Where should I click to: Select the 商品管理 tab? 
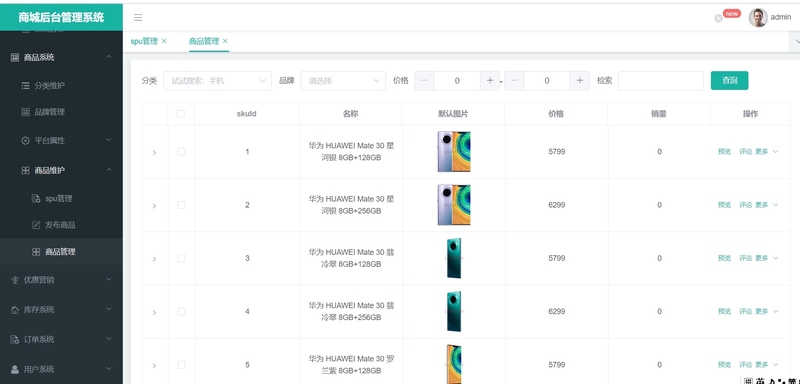click(204, 41)
